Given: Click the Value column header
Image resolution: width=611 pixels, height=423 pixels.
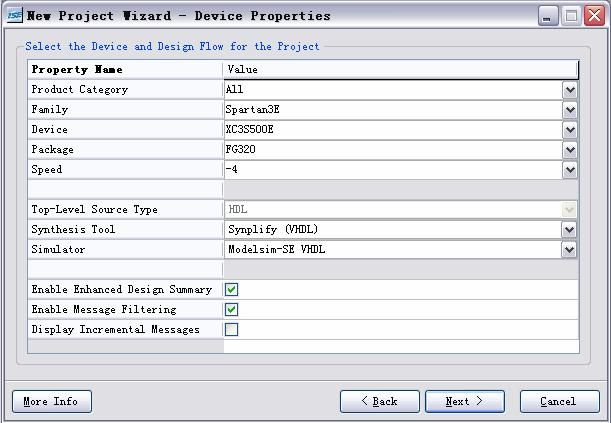Looking at the screenshot, I should click(x=401, y=70).
